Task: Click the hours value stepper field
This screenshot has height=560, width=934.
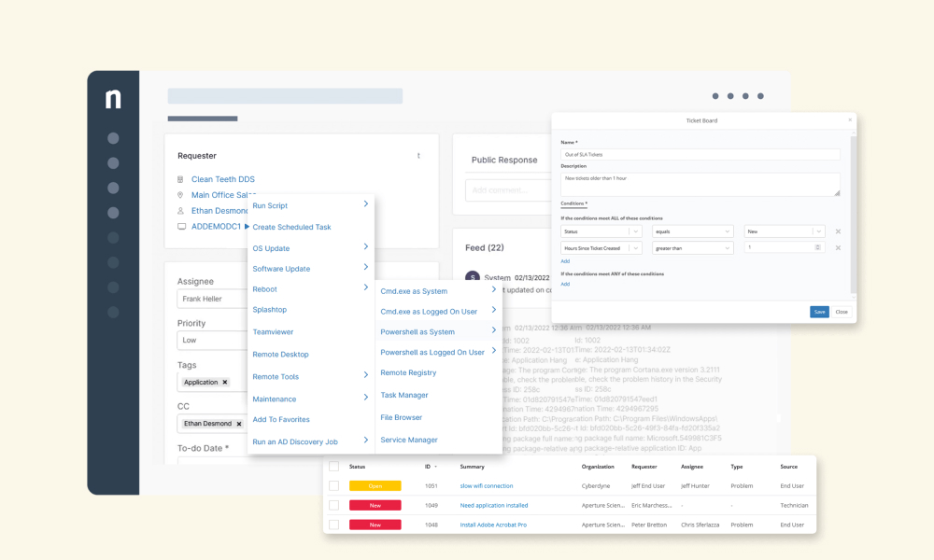Action: tap(785, 247)
